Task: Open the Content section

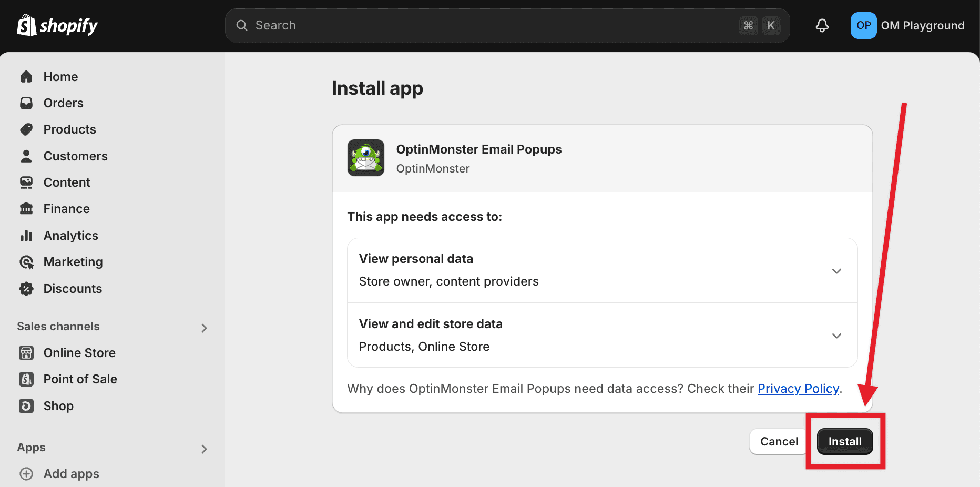Action: point(67,182)
